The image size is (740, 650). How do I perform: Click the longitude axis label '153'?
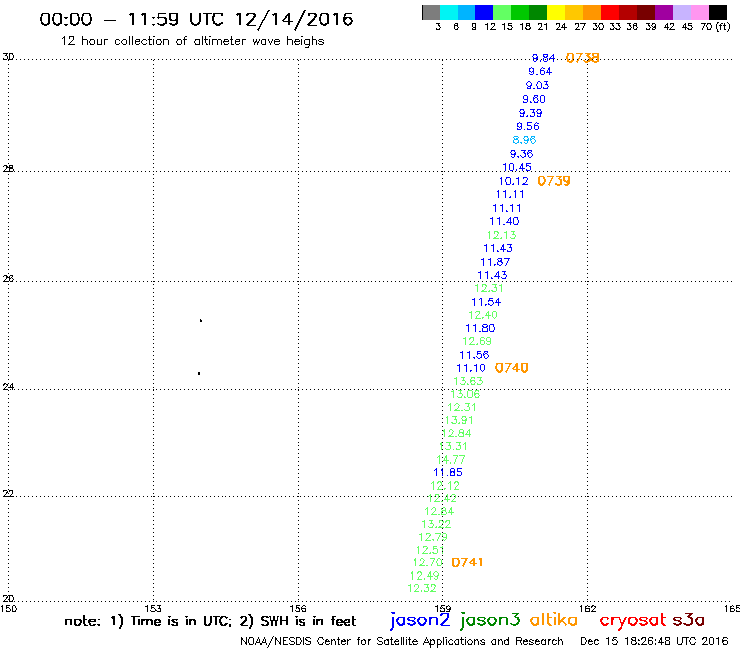coord(153,608)
